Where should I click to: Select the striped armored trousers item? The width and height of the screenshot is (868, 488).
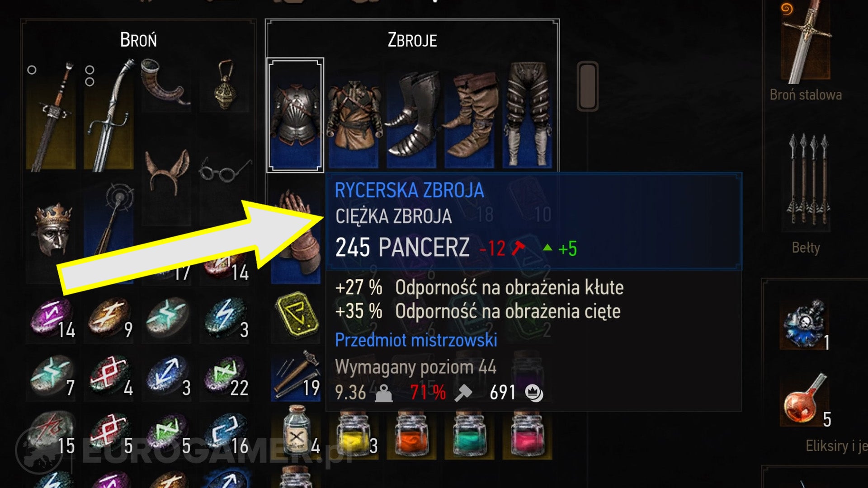[527, 115]
